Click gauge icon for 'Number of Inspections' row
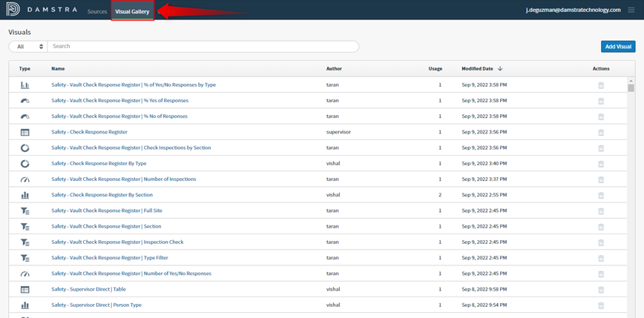 point(24,179)
